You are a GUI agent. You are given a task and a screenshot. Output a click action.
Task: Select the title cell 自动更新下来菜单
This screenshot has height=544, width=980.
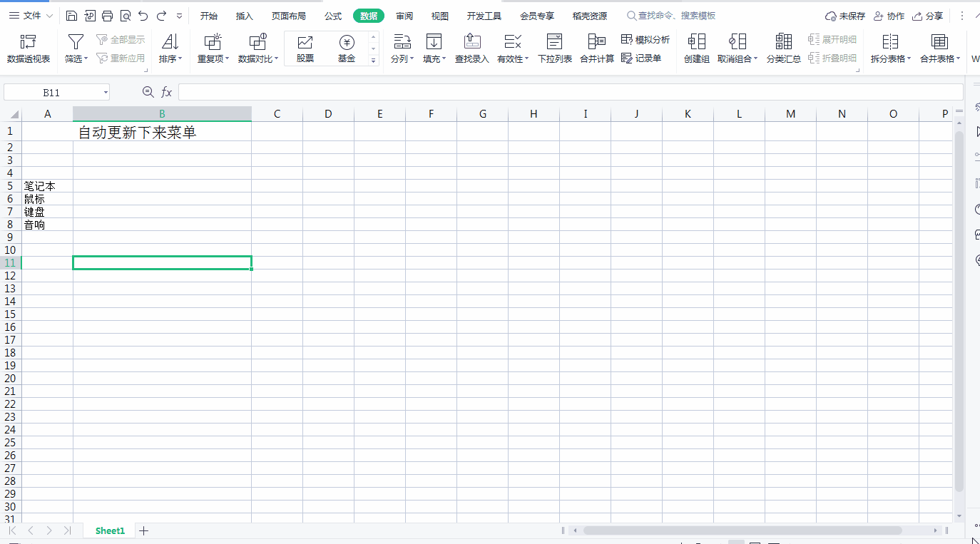click(162, 132)
